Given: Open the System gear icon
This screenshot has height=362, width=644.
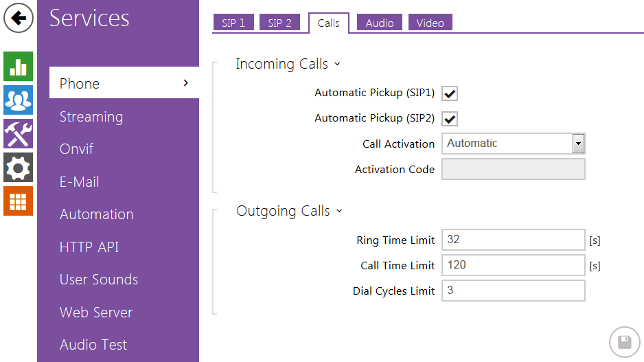Looking at the screenshot, I should (x=18, y=167).
